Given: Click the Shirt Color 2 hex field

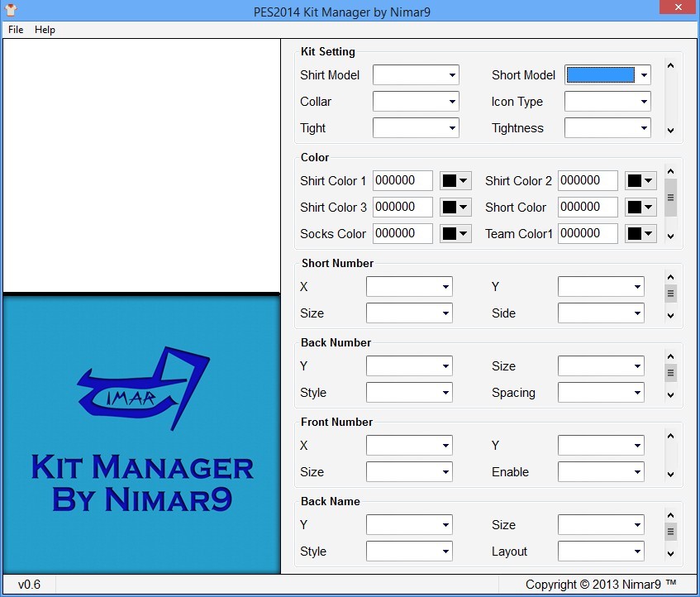Looking at the screenshot, I should [x=588, y=180].
